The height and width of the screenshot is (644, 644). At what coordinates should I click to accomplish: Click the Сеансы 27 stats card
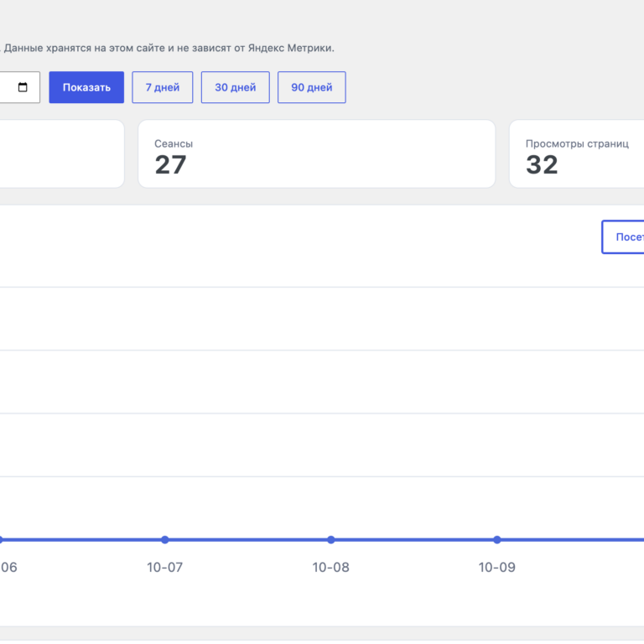point(317,154)
